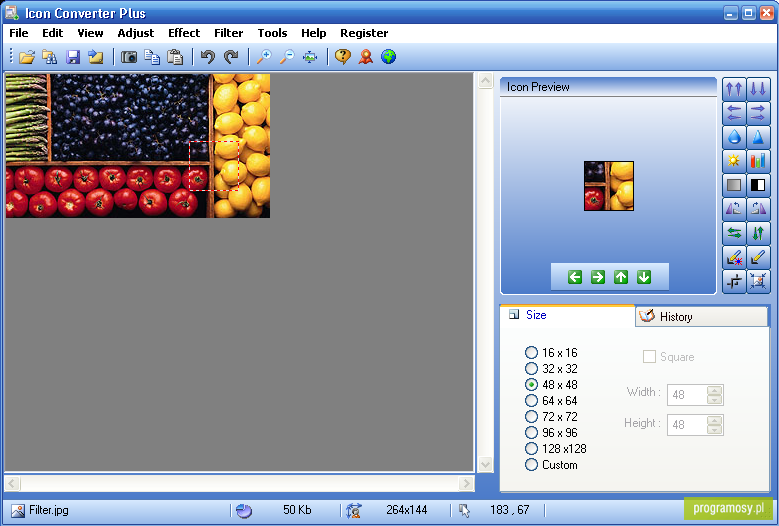This screenshot has width=779, height=526.
Task: Open the Adjust menu
Action: pos(136,33)
